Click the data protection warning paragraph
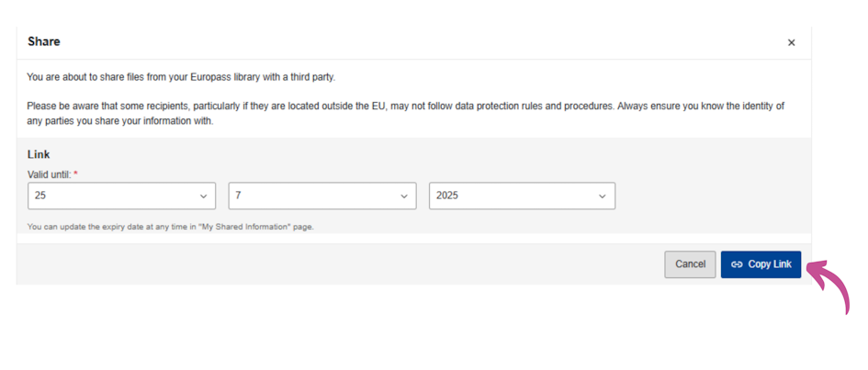The width and height of the screenshot is (868, 370). 405,113
